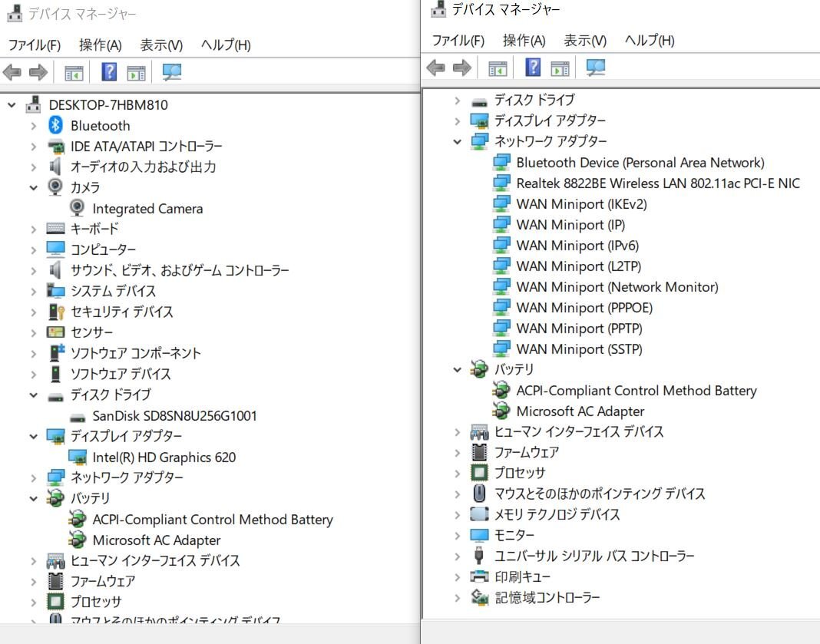
Task: Expand the キーボード node in left tree
Action: tap(34, 229)
